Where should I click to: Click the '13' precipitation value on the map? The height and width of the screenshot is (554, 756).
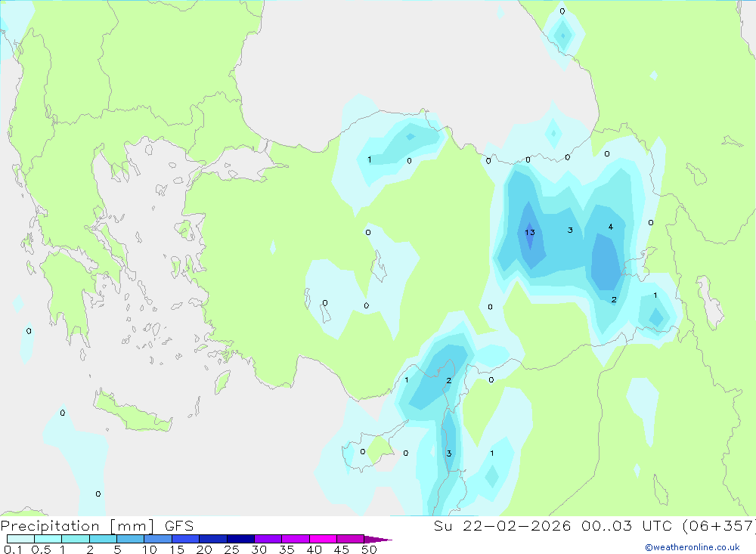coord(529,232)
